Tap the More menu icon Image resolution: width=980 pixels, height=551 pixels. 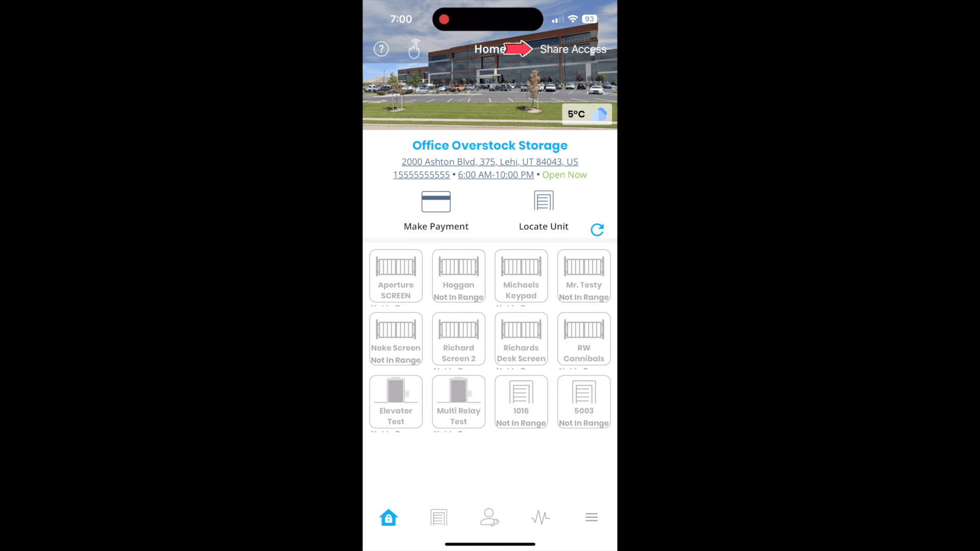tap(591, 517)
